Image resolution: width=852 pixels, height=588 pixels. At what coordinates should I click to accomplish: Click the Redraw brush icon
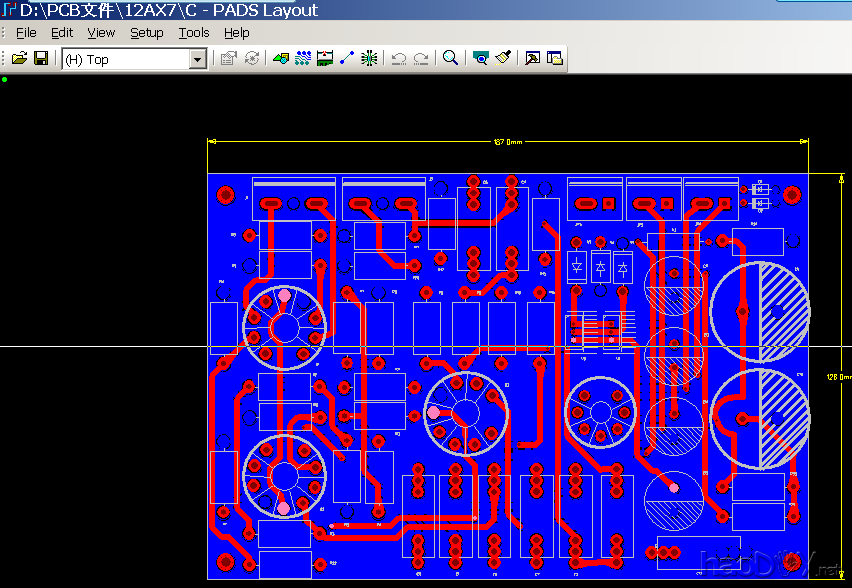click(x=503, y=59)
